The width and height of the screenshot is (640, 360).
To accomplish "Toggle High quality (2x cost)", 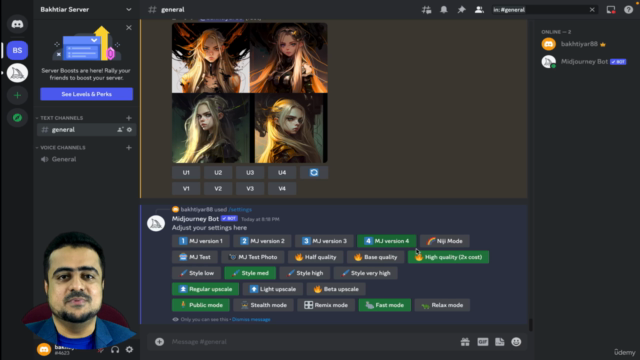I will coord(448,257).
